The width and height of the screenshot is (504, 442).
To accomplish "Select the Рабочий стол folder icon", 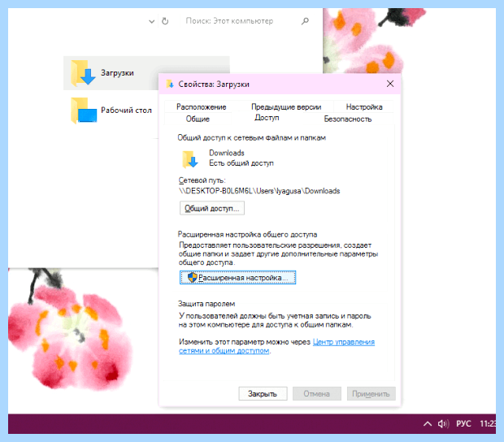I will [84, 110].
